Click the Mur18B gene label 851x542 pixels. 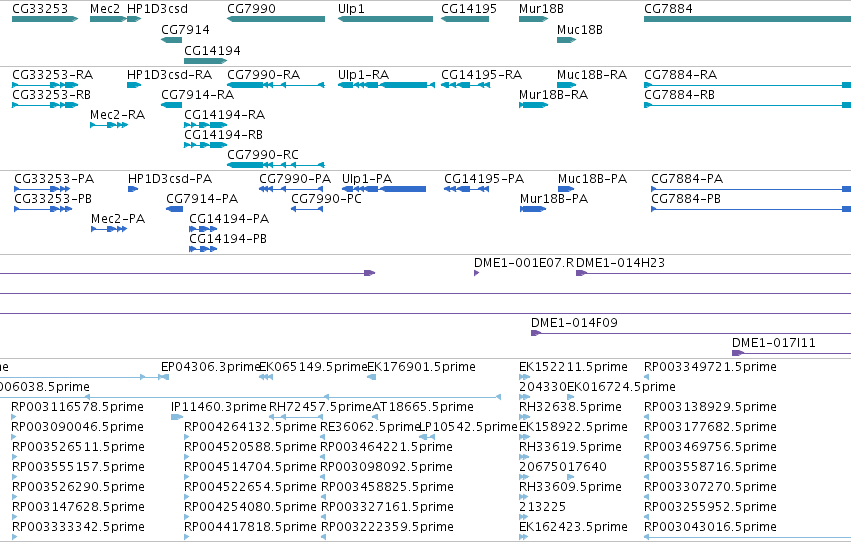[x=541, y=9]
